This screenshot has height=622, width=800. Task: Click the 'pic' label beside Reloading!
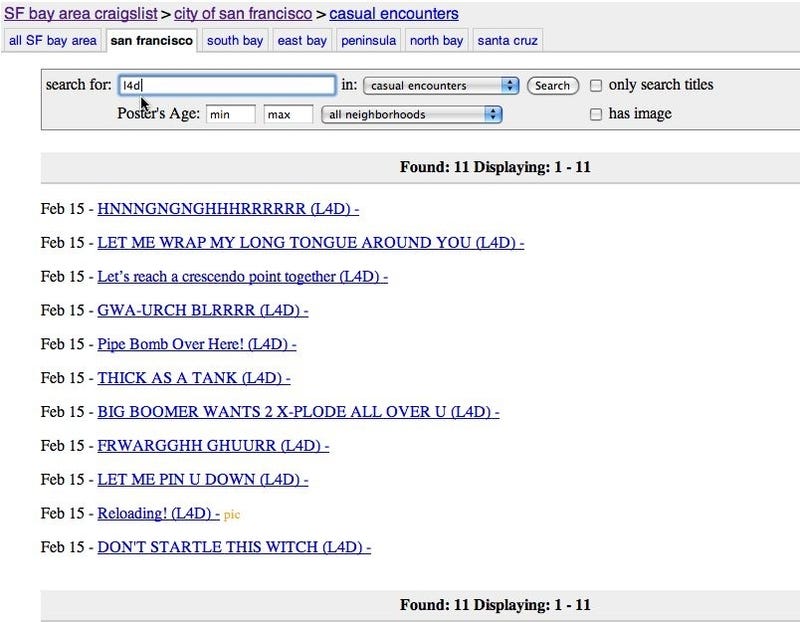[232, 514]
